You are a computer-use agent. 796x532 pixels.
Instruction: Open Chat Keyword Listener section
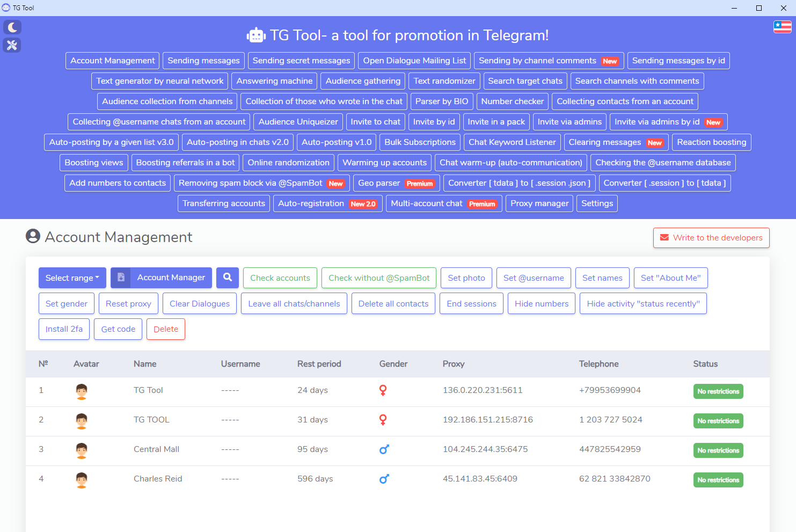tap(512, 142)
